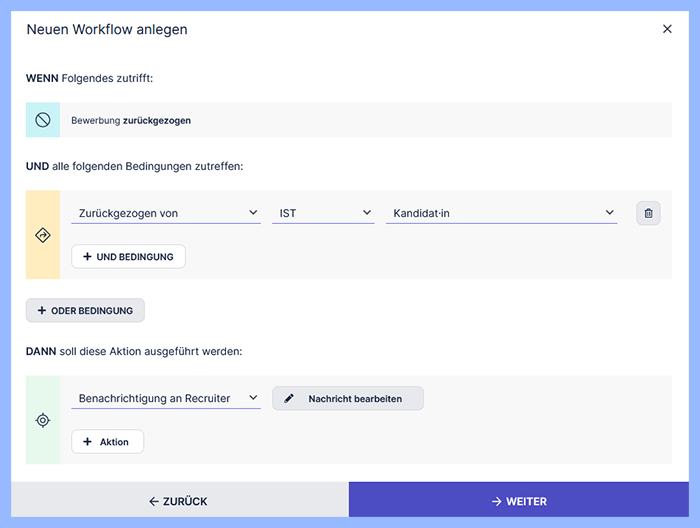Click the Neuen Workflow anlegen title
Image resolution: width=700 pixels, height=528 pixels.
(x=107, y=29)
